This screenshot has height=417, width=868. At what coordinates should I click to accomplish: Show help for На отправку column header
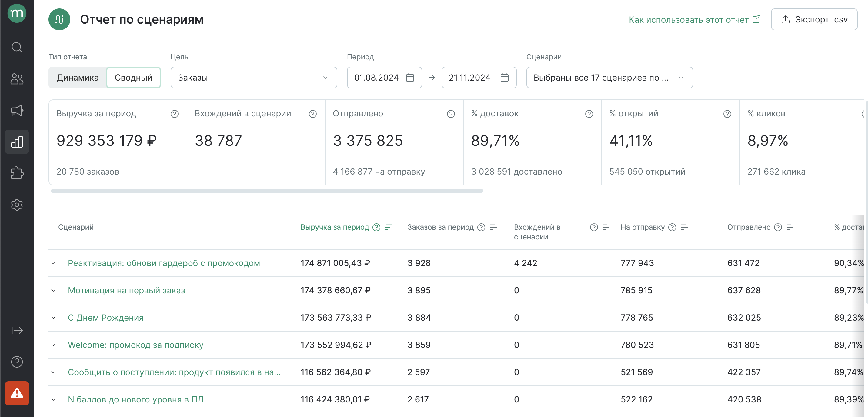[x=672, y=227]
